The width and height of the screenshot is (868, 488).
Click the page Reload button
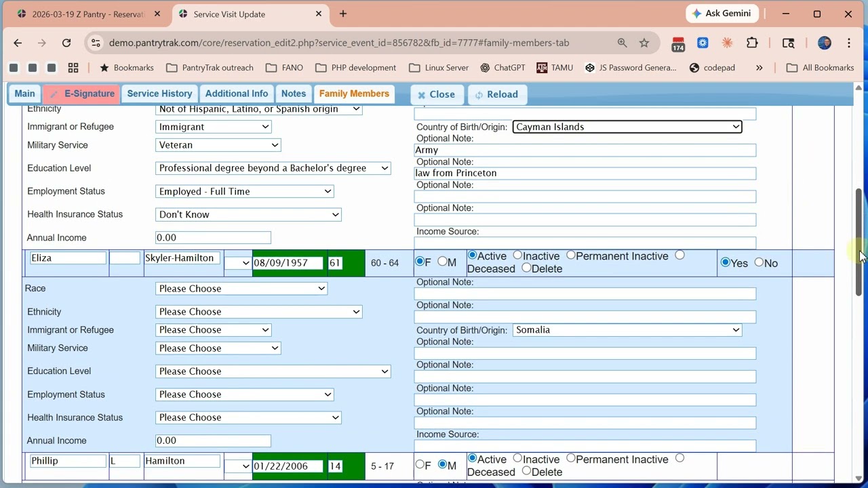point(496,94)
